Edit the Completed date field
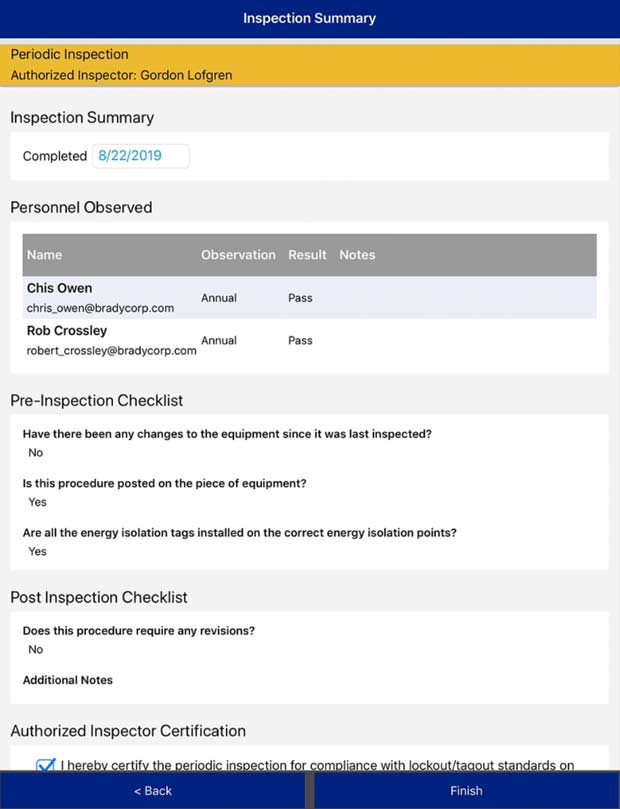 (140, 156)
